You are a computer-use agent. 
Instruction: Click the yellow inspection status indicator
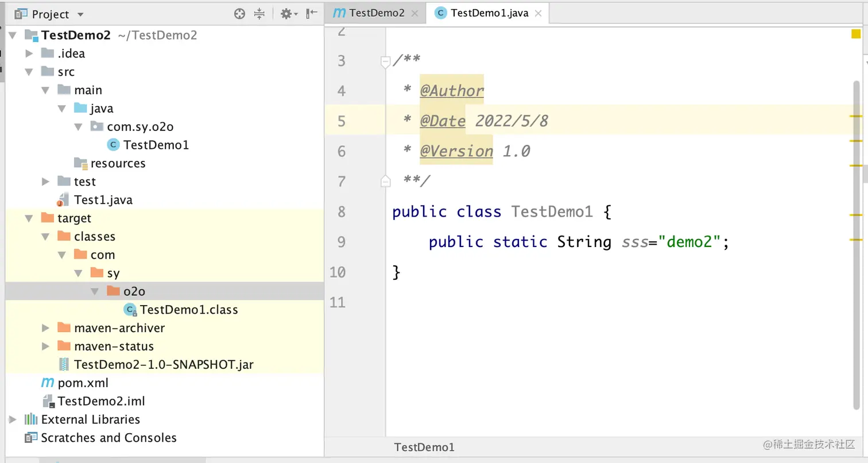tap(856, 34)
